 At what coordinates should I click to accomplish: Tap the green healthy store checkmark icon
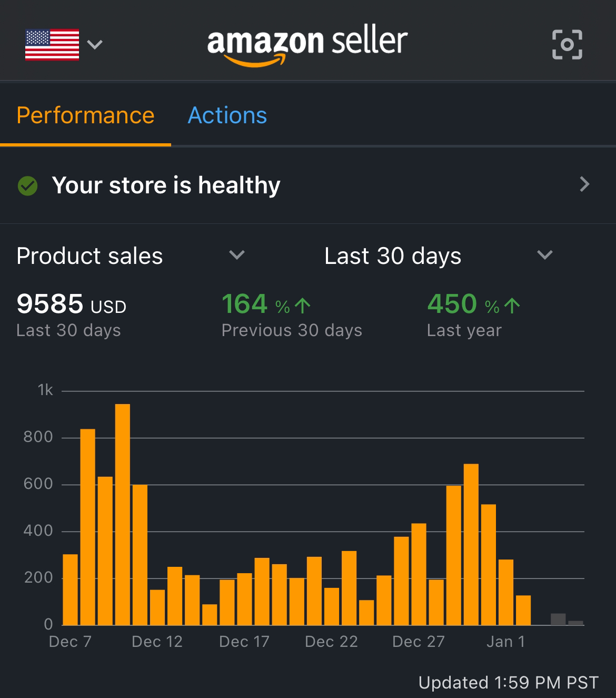[x=27, y=185]
